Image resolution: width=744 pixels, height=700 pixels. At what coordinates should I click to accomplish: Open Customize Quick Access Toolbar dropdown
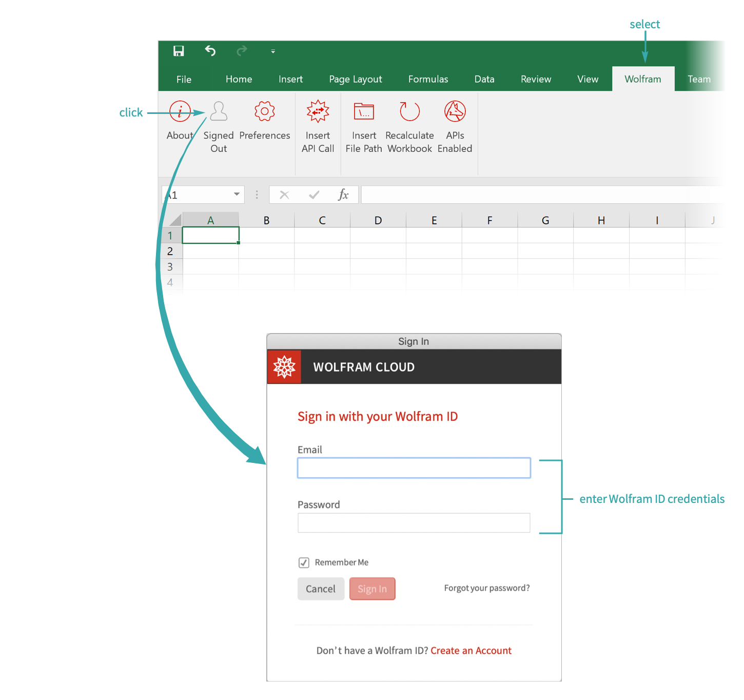273,51
